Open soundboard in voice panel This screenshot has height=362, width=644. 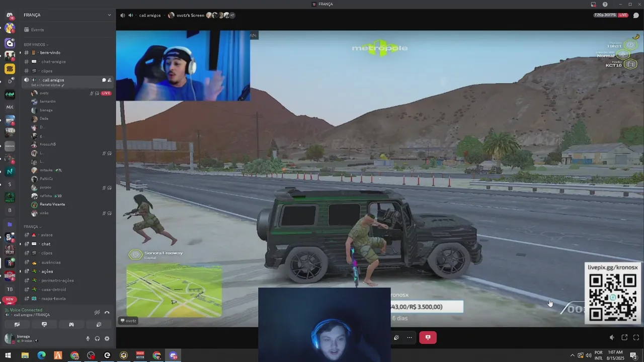[x=99, y=324]
